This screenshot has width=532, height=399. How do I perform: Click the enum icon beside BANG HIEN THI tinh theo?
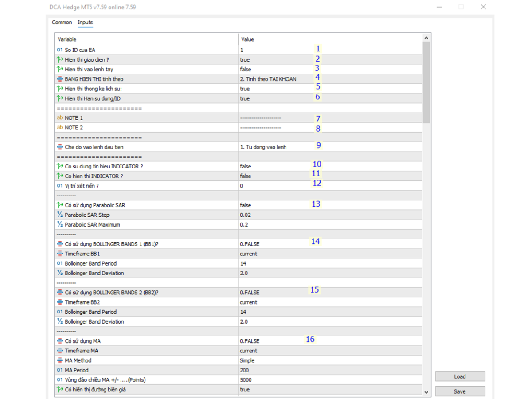pos(60,79)
